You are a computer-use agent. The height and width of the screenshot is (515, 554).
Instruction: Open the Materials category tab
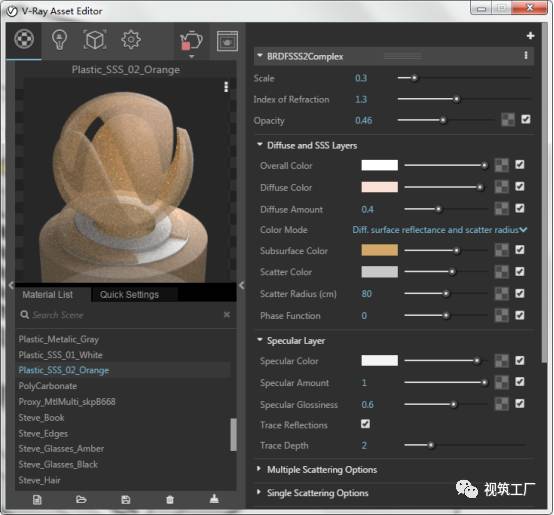(x=24, y=39)
